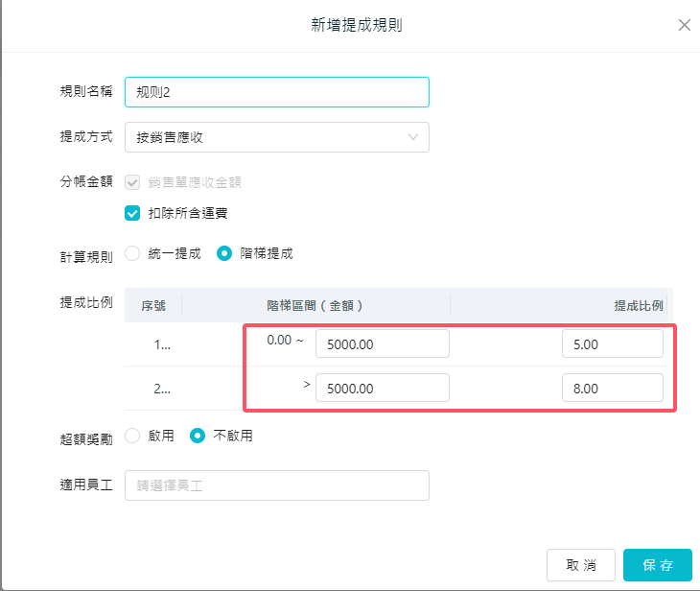Click the 序號 column header
Screen dimensions: 700x591
[x=153, y=306]
